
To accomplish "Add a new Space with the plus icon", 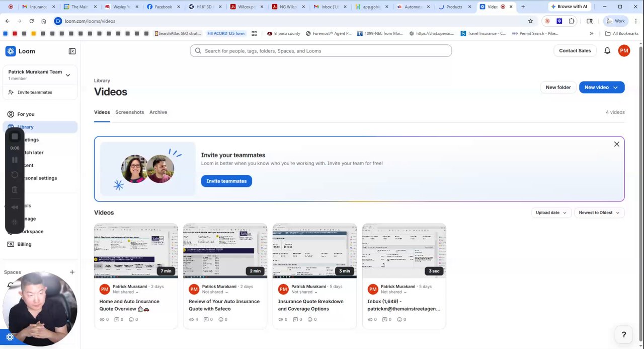I will [72, 272].
